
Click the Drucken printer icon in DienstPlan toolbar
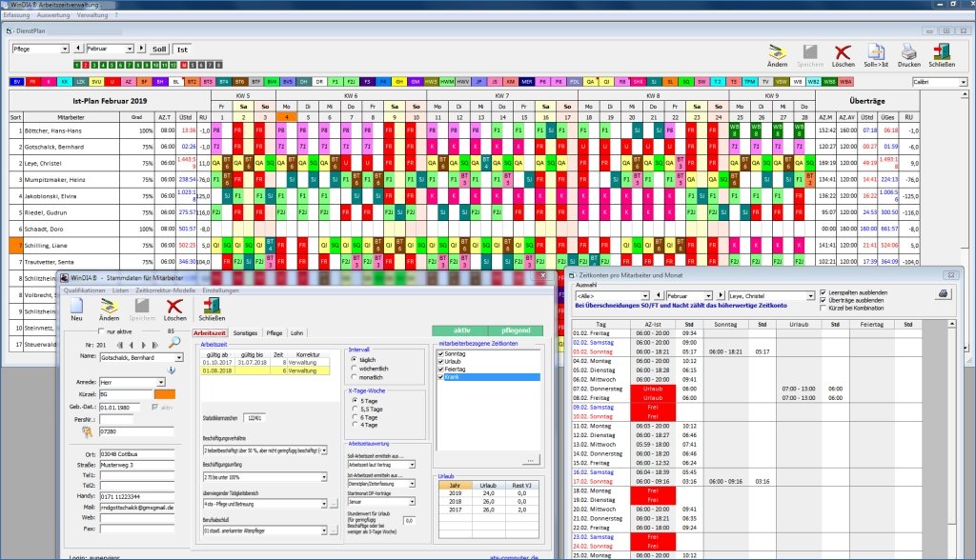[x=908, y=51]
